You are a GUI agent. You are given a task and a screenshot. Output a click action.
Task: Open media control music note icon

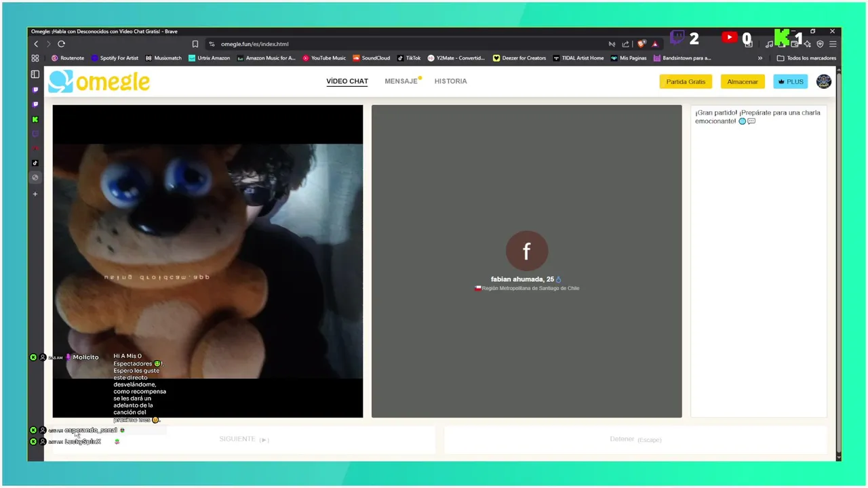click(x=769, y=44)
